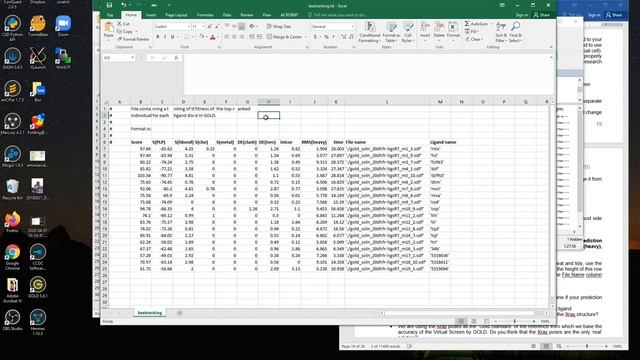Open Find & Select magnifier
640x360 pixels.
coord(515,32)
